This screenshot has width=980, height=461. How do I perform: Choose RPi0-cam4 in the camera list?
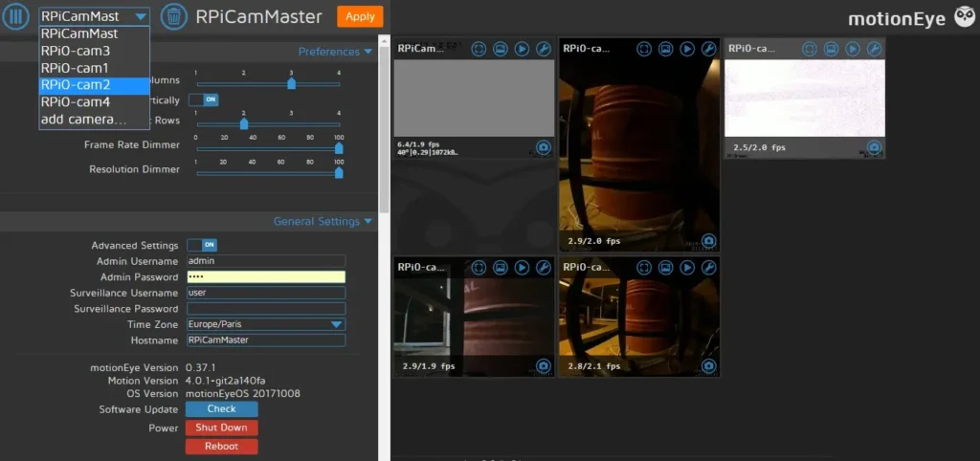click(x=95, y=101)
